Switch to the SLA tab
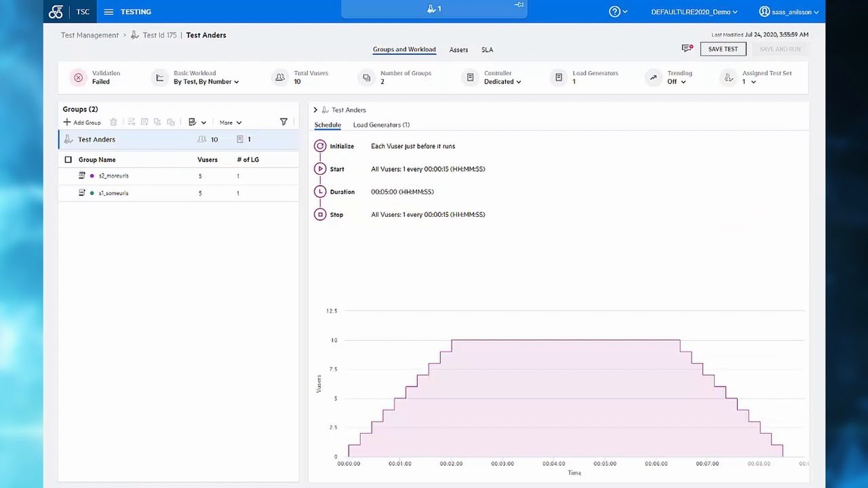This screenshot has width=868, height=488. click(487, 50)
